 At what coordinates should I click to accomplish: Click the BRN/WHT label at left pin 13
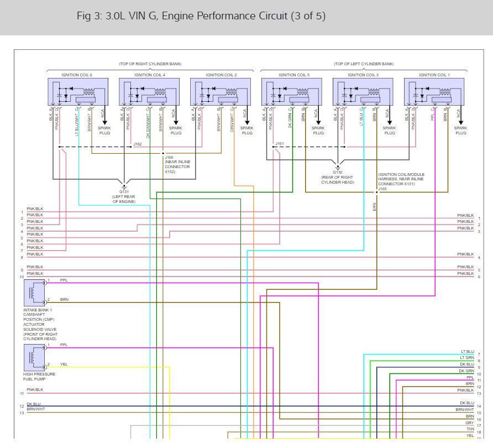(x=36, y=409)
